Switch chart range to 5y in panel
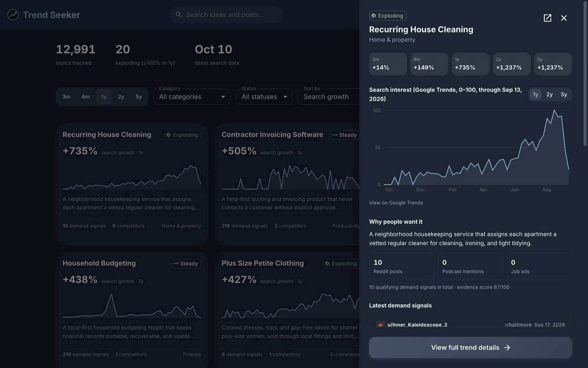Screen dimensions: 588x368 pos(564,95)
